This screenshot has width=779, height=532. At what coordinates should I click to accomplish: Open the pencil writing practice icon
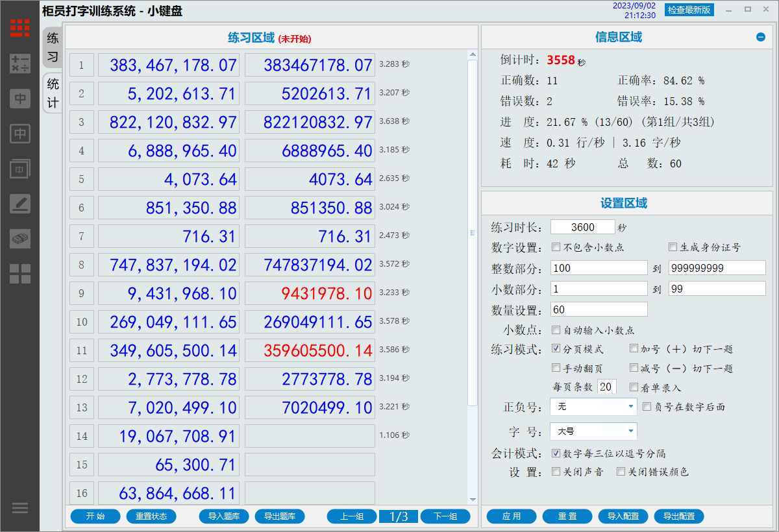tap(20, 204)
